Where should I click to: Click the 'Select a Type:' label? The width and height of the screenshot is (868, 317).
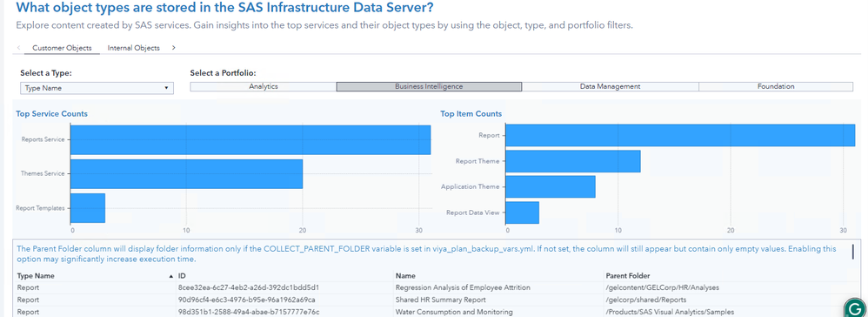point(46,72)
